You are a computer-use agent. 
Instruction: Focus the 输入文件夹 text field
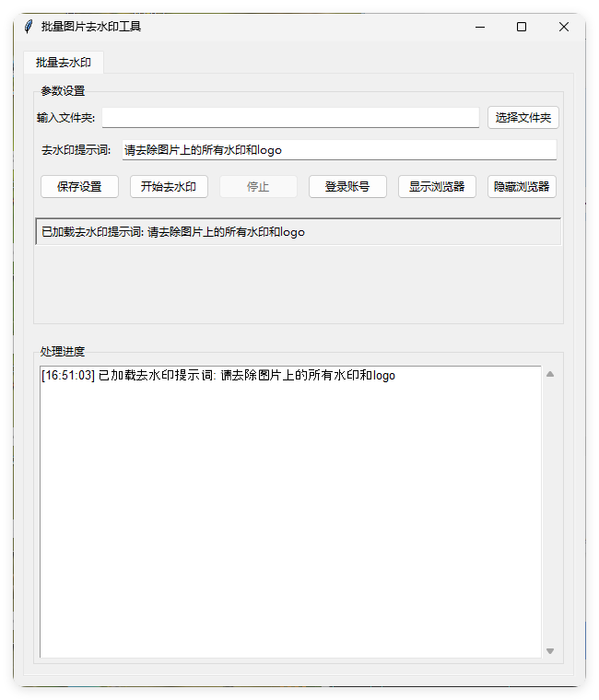click(290, 118)
